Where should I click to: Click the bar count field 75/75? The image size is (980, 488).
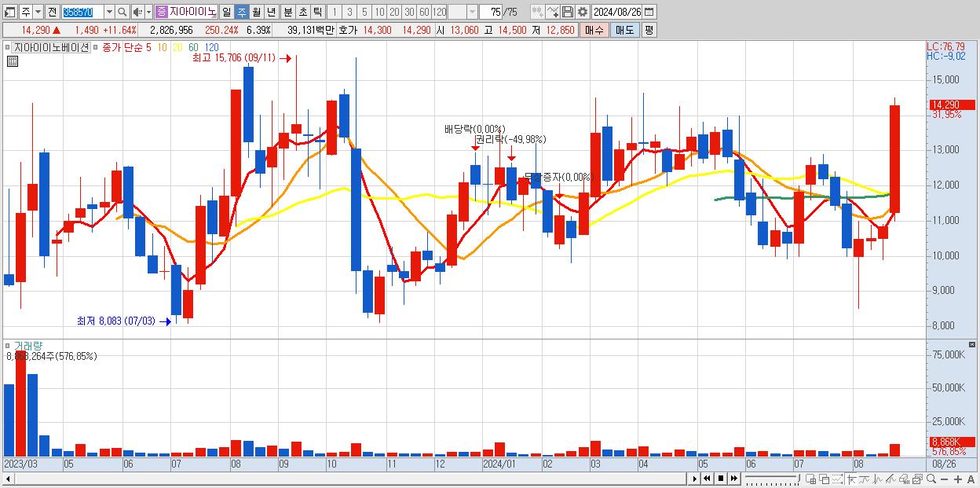499,12
